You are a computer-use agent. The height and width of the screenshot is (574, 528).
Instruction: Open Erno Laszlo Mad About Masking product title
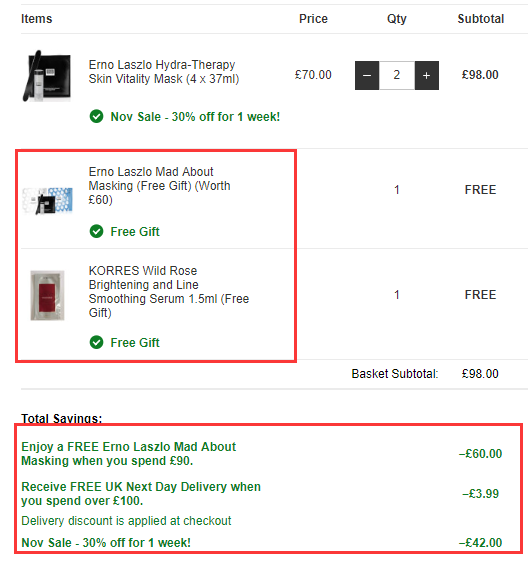[x=160, y=186]
